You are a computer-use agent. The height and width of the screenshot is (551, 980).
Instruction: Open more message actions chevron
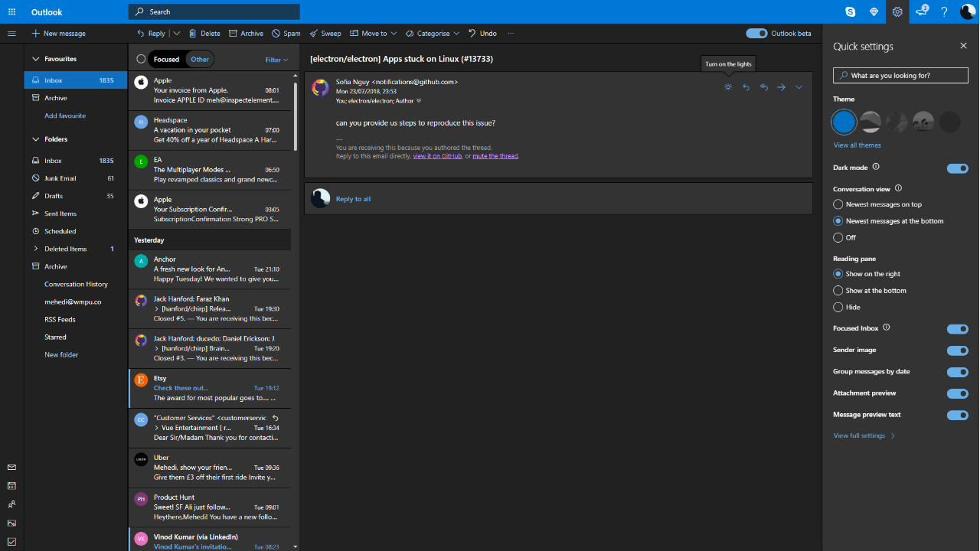[799, 87]
